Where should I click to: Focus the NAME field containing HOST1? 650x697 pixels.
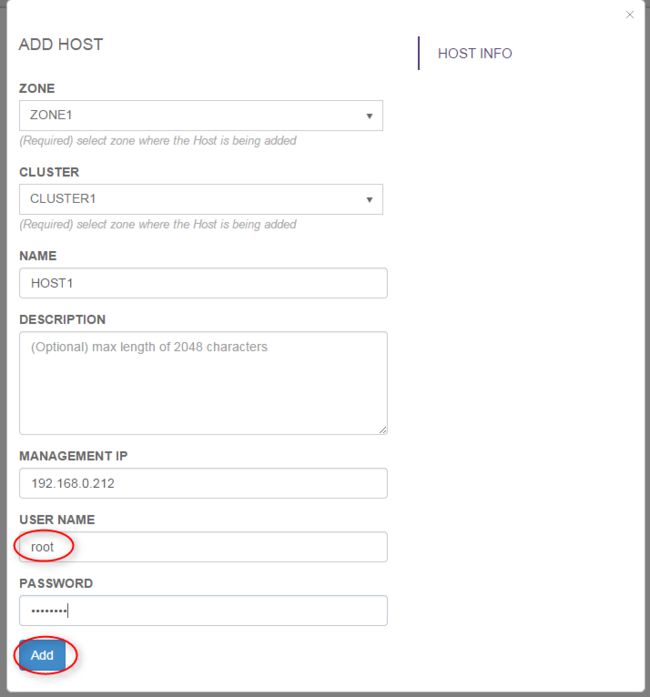pyautogui.click(x=203, y=283)
